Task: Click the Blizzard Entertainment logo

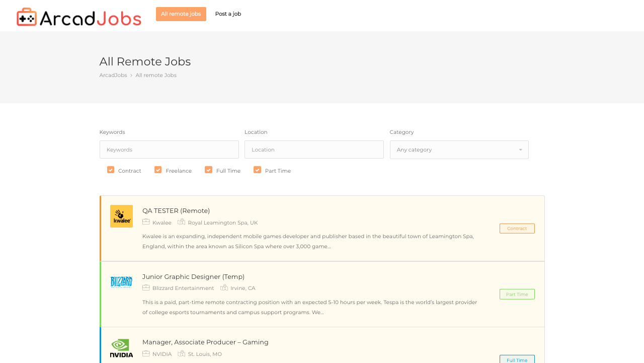Action: click(x=121, y=282)
